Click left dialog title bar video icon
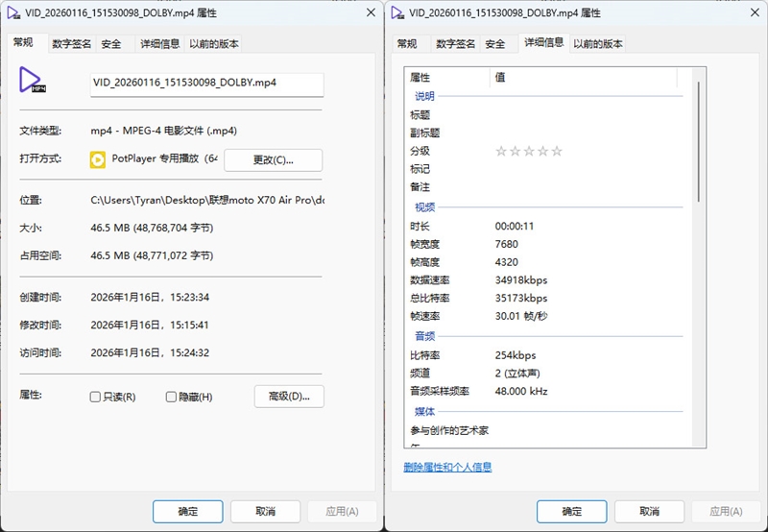This screenshot has width=768, height=532. [x=14, y=12]
